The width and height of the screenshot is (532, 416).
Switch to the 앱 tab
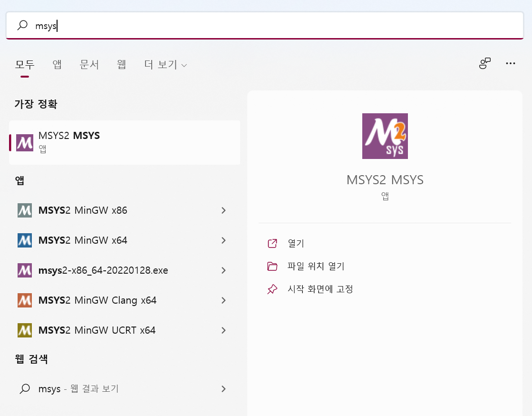pyautogui.click(x=57, y=64)
